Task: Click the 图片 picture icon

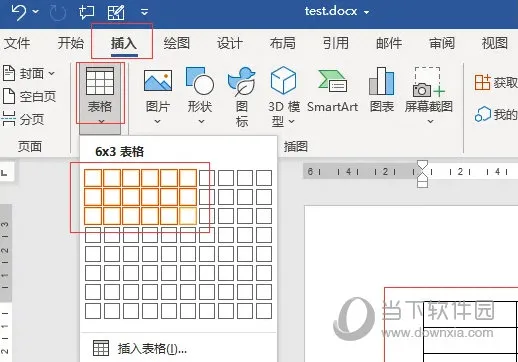Action: coord(158,81)
